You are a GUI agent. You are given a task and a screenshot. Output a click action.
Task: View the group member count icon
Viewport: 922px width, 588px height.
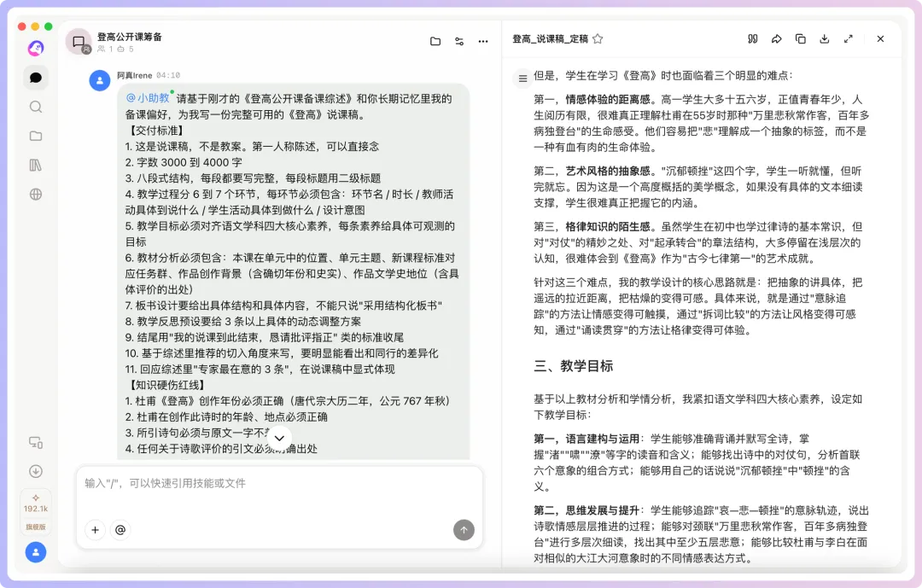[101, 49]
